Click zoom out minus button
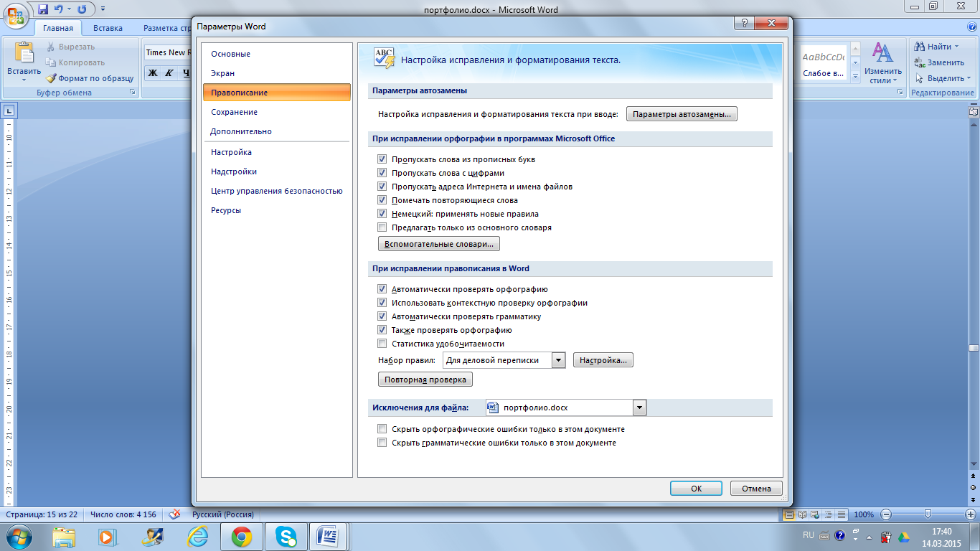 pos(887,514)
